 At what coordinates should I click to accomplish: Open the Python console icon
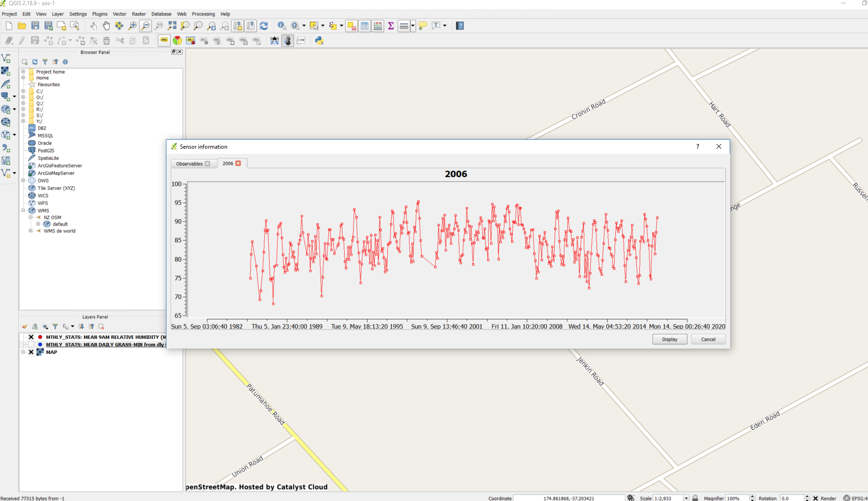coord(319,41)
